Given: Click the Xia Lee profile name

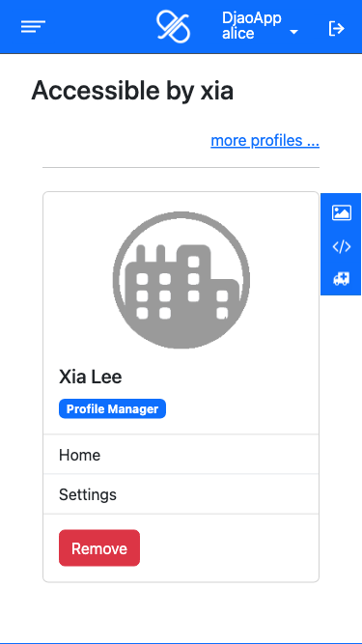Looking at the screenshot, I should pos(91,377).
